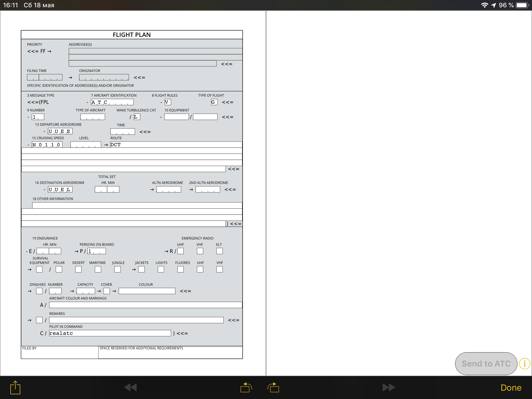Viewport: 532px width, 399px height.
Task: Check the ELT emergency radio box
Action: [220, 251]
